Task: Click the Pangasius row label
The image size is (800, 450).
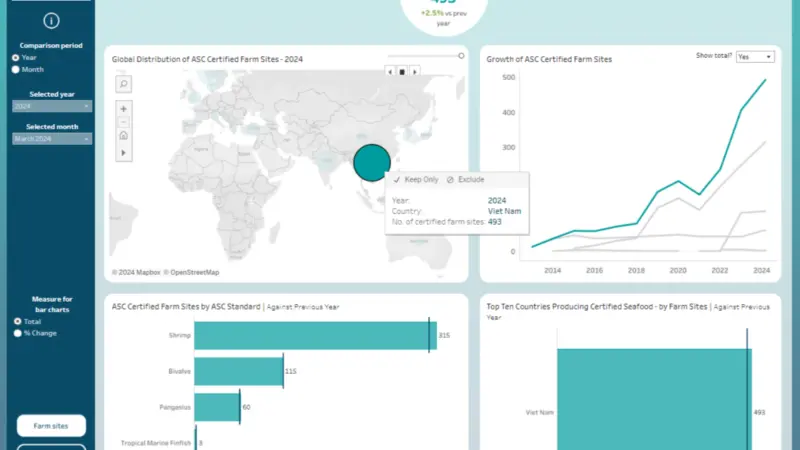Action: [175, 407]
